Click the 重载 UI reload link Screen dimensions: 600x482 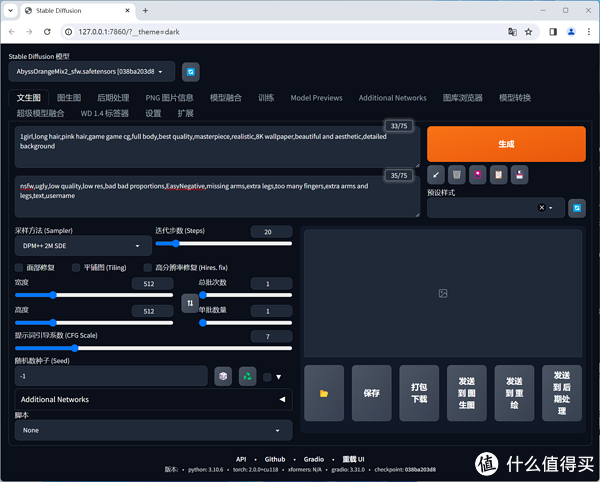click(353, 459)
